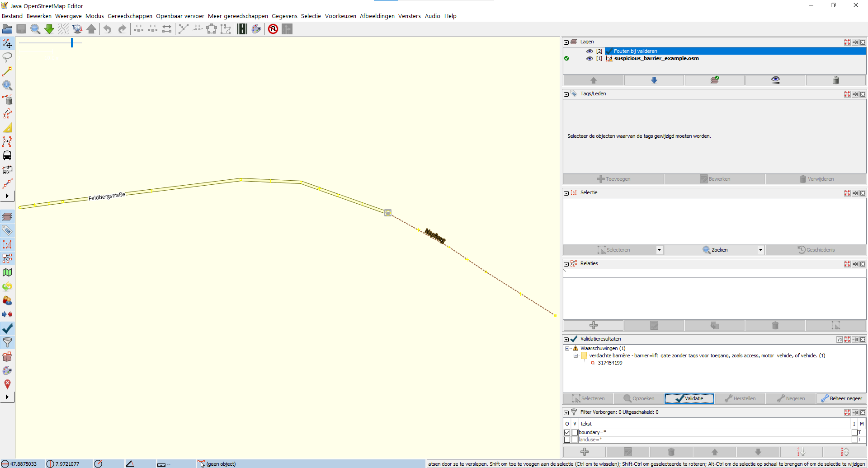Screen dimensions: 868x468
Task: Select the lasso selection tool
Action: click(7, 57)
